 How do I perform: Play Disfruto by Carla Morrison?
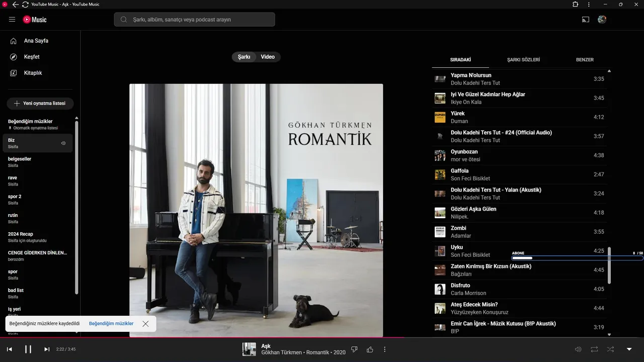[519, 289]
